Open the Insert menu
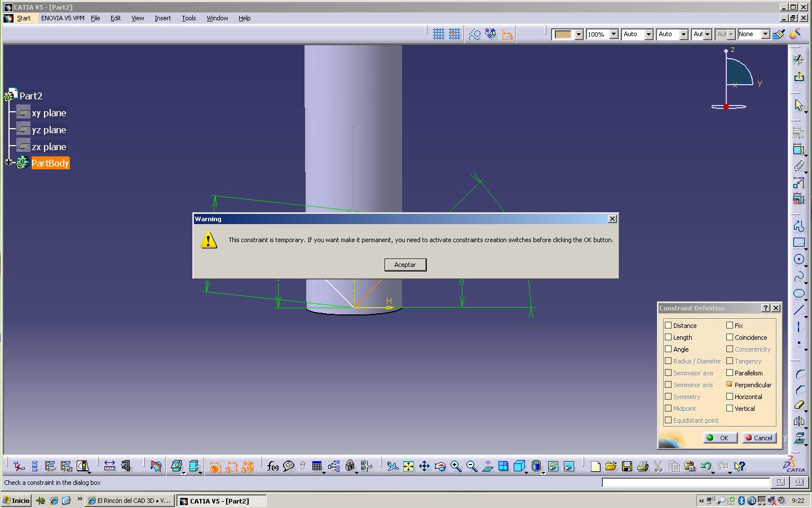The image size is (812, 508). coord(162,18)
